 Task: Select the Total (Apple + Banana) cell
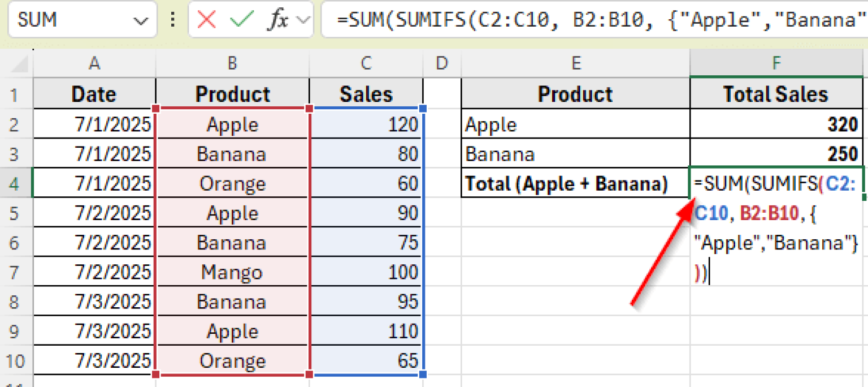[575, 183]
